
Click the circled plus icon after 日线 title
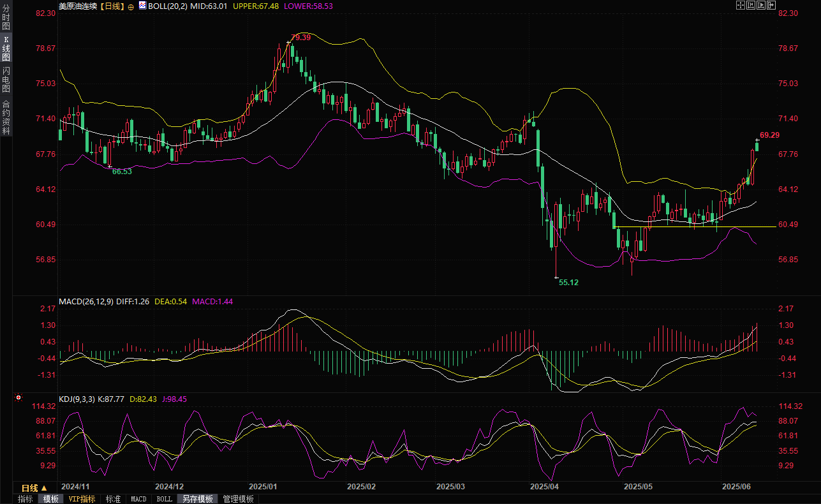pyautogui.click(x=131, y=6)
